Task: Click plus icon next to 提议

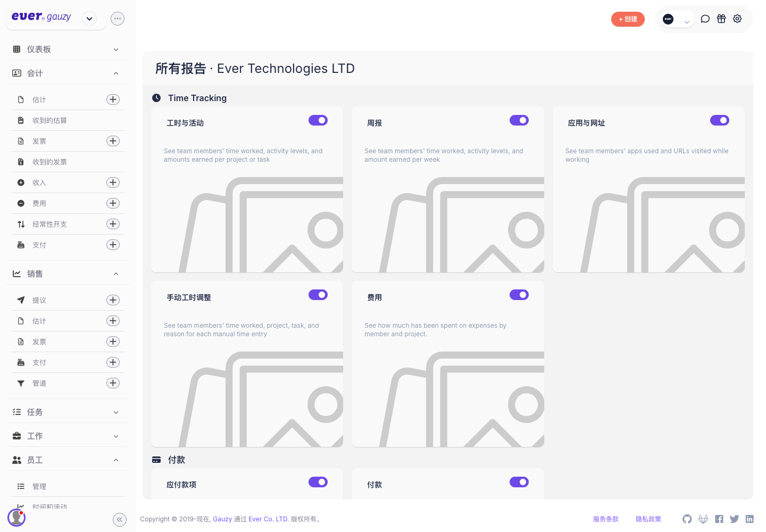Action: 113,300
